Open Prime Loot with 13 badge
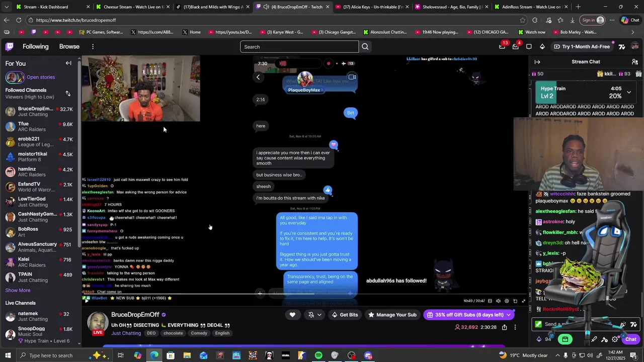Viewport: 644px width, 362px height. pos(502,46)
